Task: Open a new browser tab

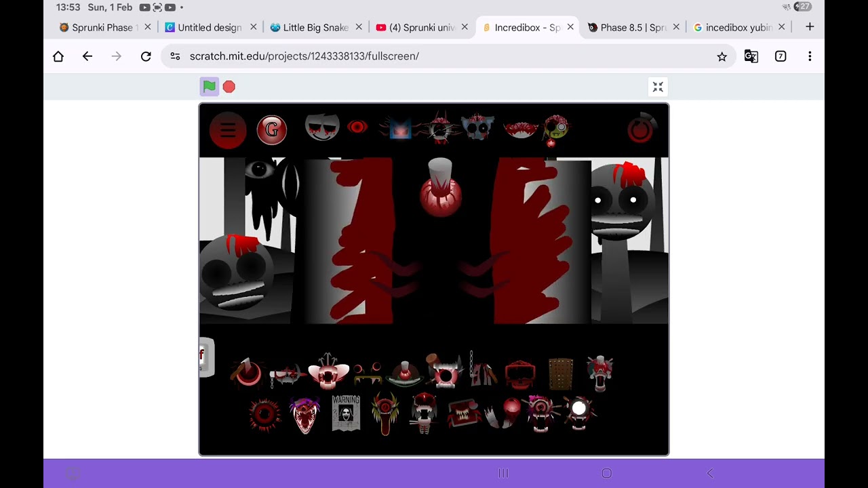Action: click(x=810, y=27)
